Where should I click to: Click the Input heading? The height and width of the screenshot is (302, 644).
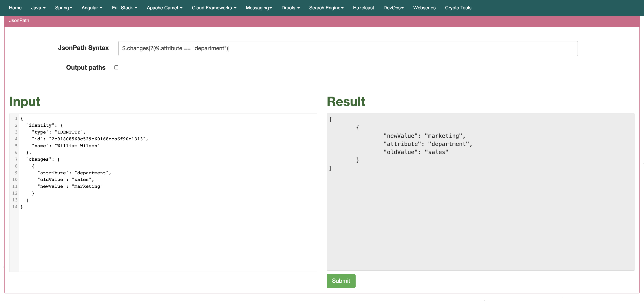point(25,102)
